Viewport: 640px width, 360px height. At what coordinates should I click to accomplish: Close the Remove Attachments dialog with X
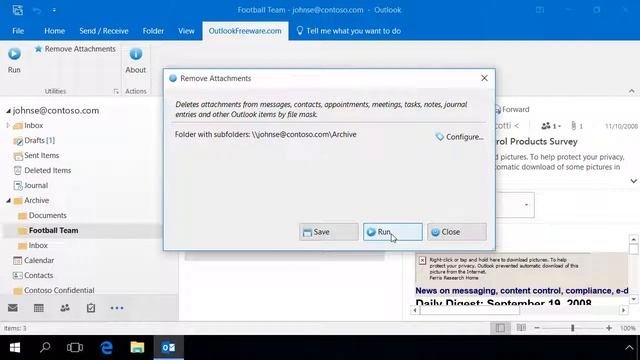click(484, 78)
